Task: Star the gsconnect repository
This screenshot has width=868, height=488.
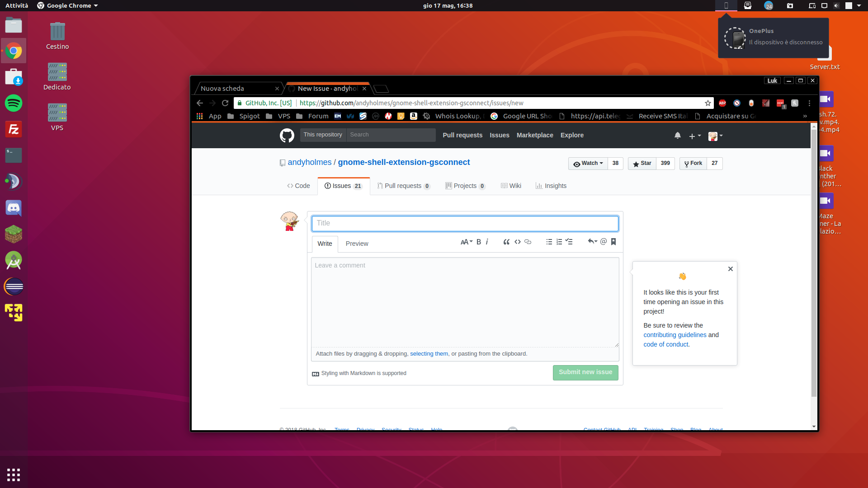Action: pos(642,163)
